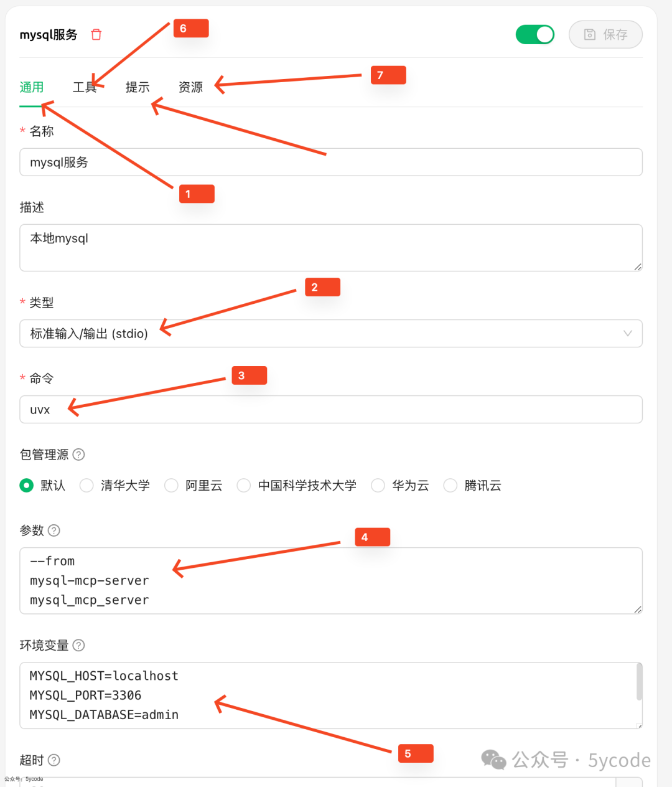Viewport: 672px width, 787px height.
Task: Switch to the 通用 tab
Action: click(32, 87)
